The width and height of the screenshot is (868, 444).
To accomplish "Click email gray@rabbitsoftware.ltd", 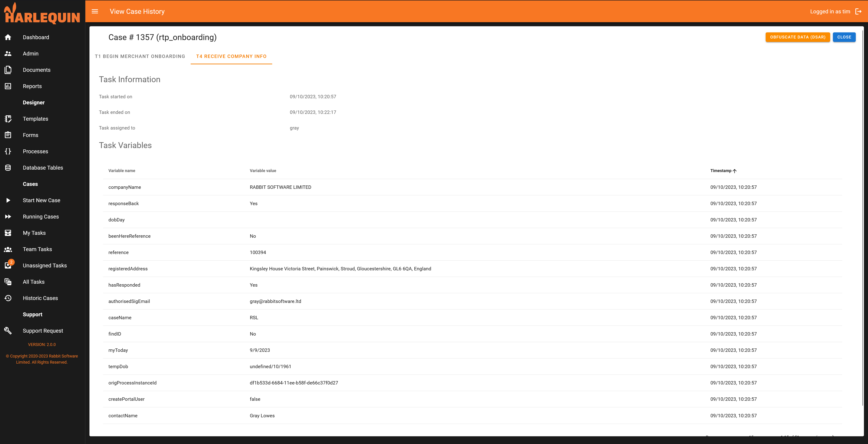I will 275,302.
